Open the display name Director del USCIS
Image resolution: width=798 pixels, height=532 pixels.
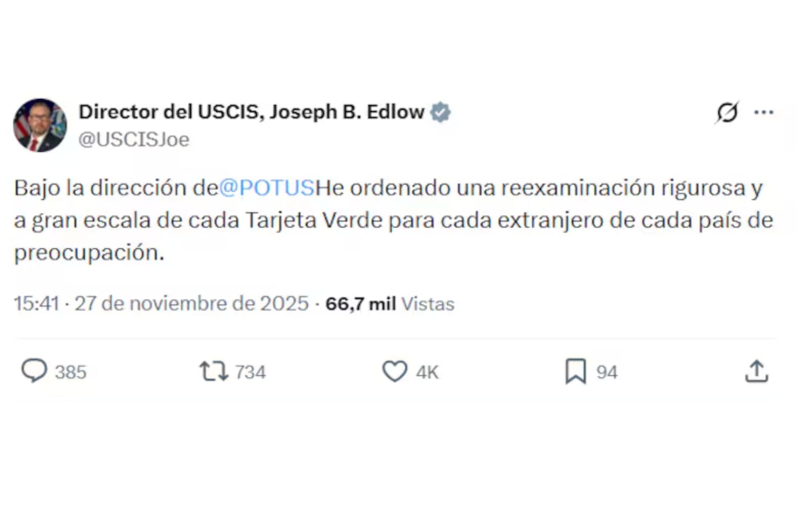click(251, 112)
